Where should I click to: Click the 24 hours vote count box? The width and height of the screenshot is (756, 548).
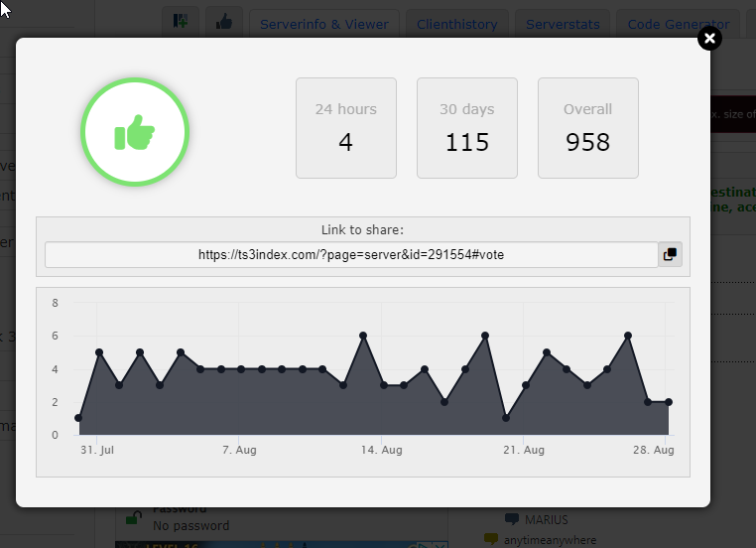(345, 128)
